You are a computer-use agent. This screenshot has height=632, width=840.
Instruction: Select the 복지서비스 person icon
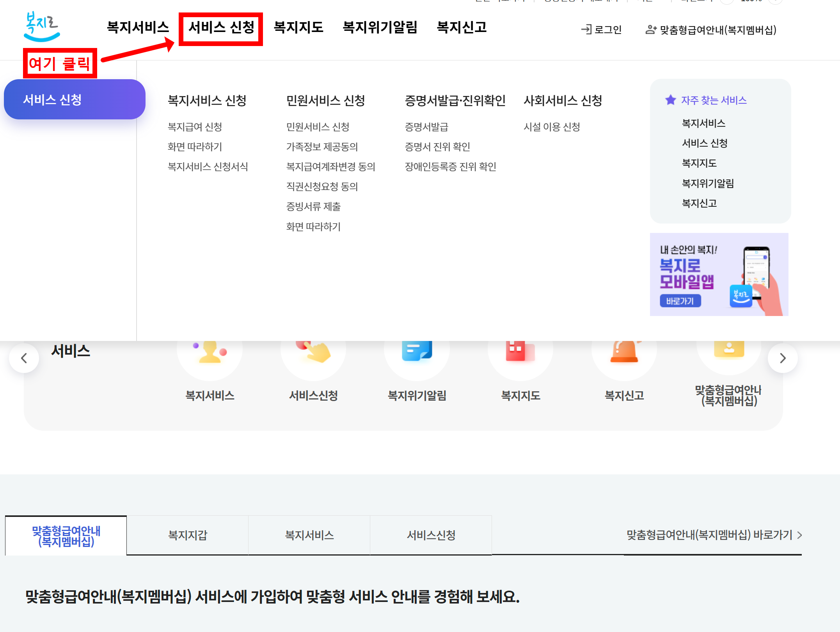(x=210, y=351)
